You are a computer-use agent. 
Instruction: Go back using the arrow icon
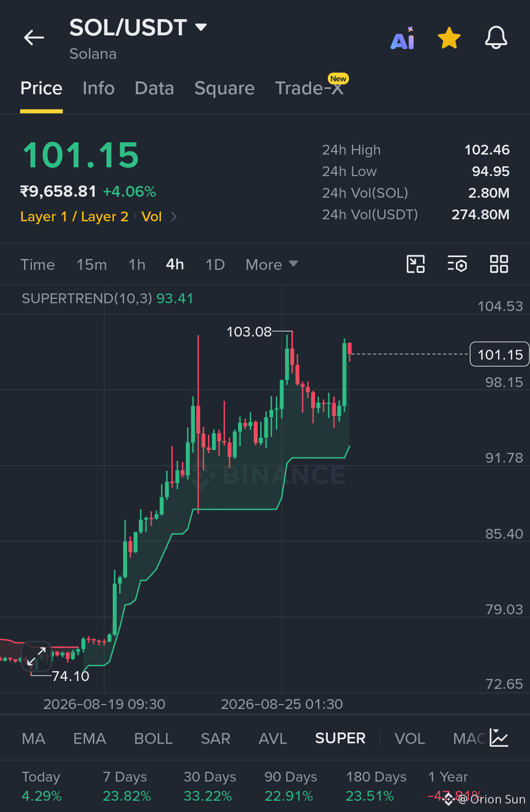[34, 37]
